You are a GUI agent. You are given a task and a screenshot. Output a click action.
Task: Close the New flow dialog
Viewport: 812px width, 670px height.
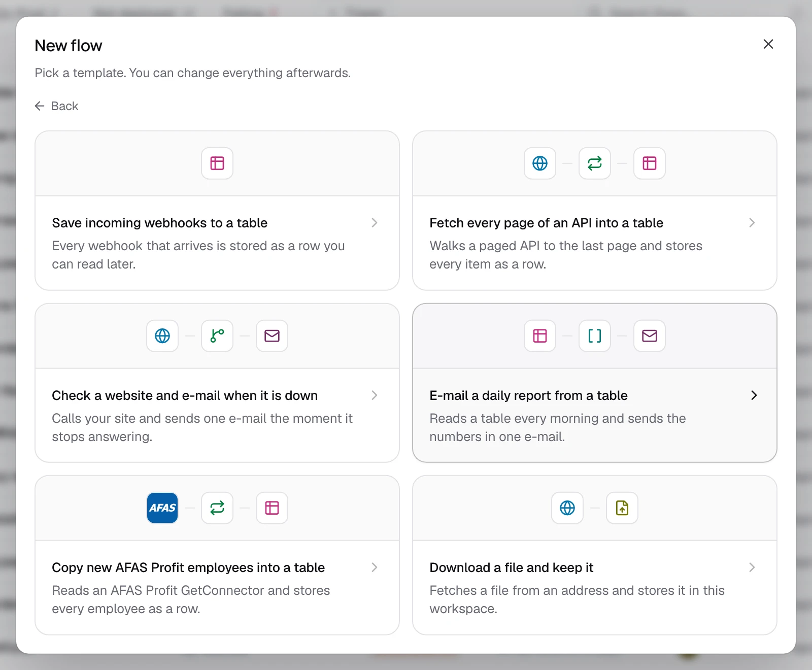768,44
